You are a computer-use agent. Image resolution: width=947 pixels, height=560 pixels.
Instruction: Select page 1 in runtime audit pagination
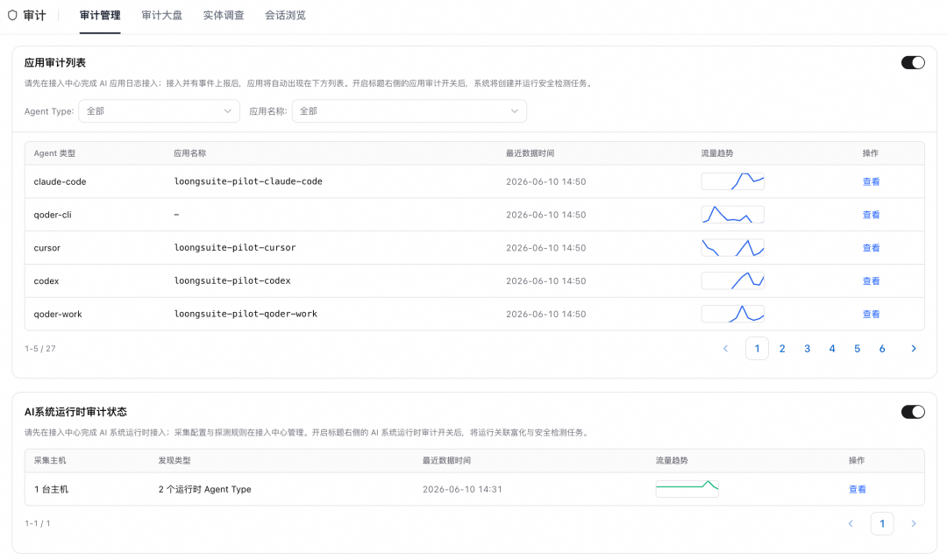(882, 524)
